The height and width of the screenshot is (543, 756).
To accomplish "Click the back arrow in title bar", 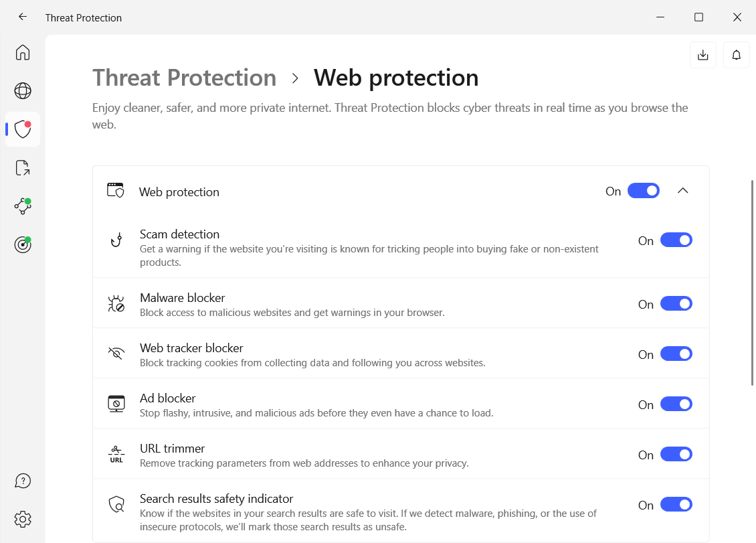I will [23, 17].
